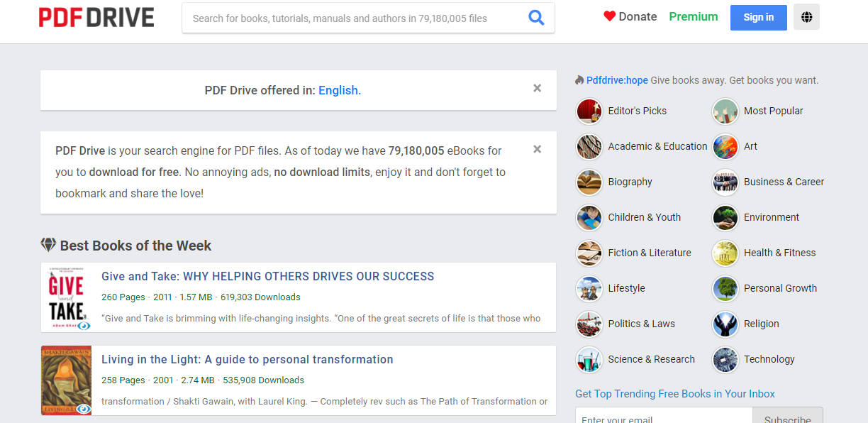Click the Personal Growth category icon
Viewport: 868px width, 423px height.
coord(725,288)
